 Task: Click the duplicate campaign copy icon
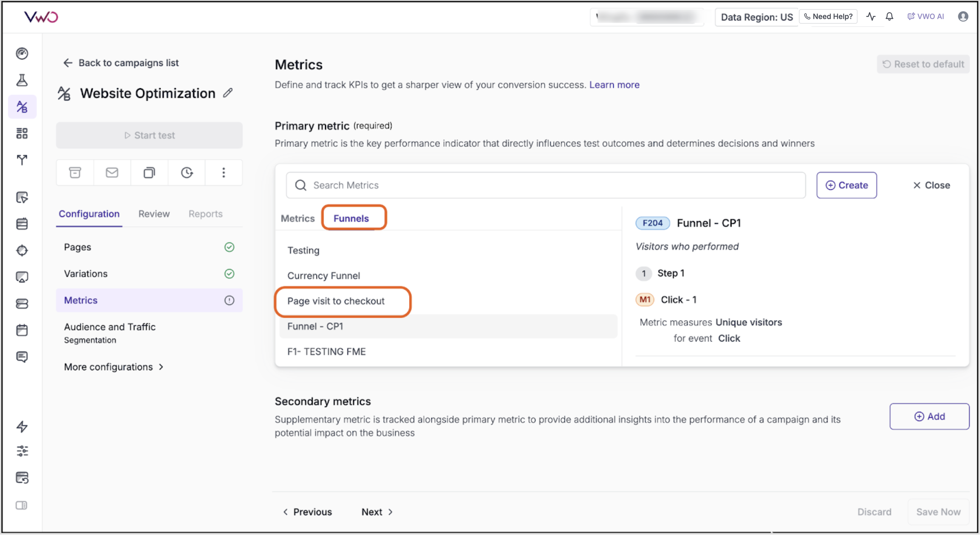tap(149, 172)
